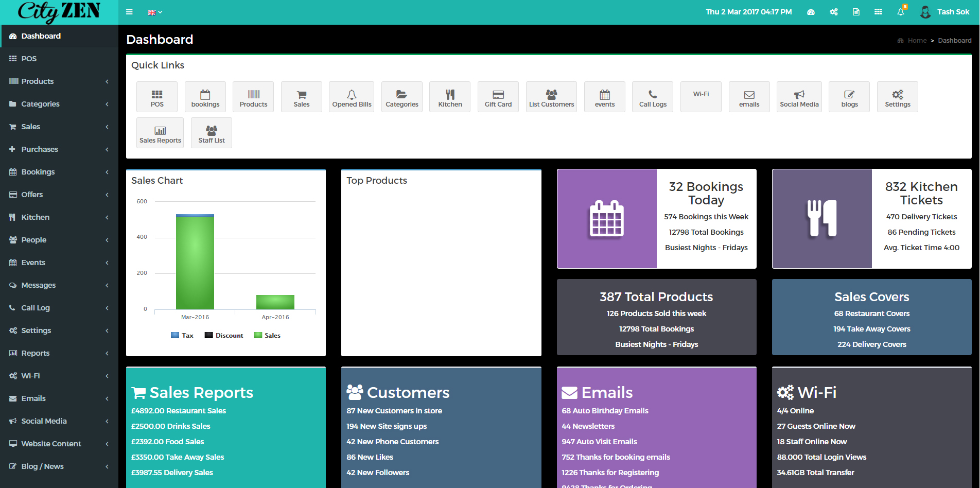Click the Social Media megaphone quick link
Image resolution: width=980 pixels, height=488 pixels.
(x=799, y=95)
